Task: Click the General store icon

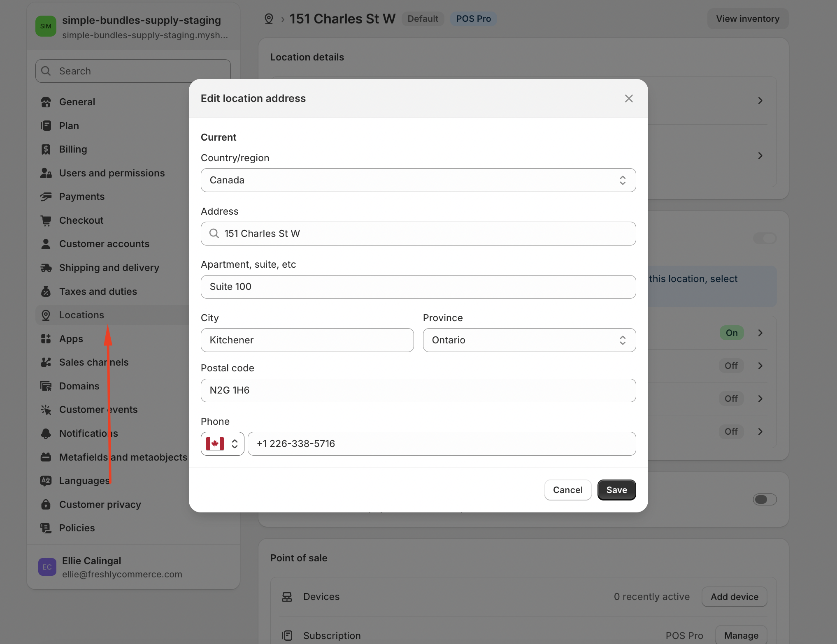Action: click(x=46, y=102)
